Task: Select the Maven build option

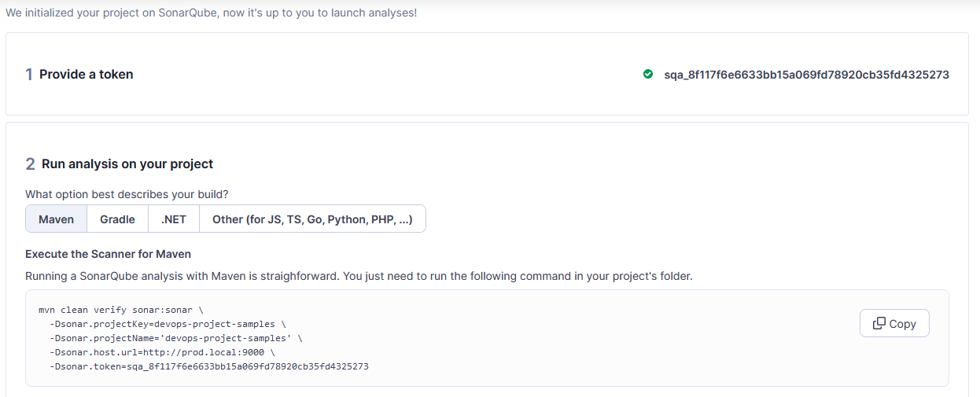Action: tap(57, 219)
